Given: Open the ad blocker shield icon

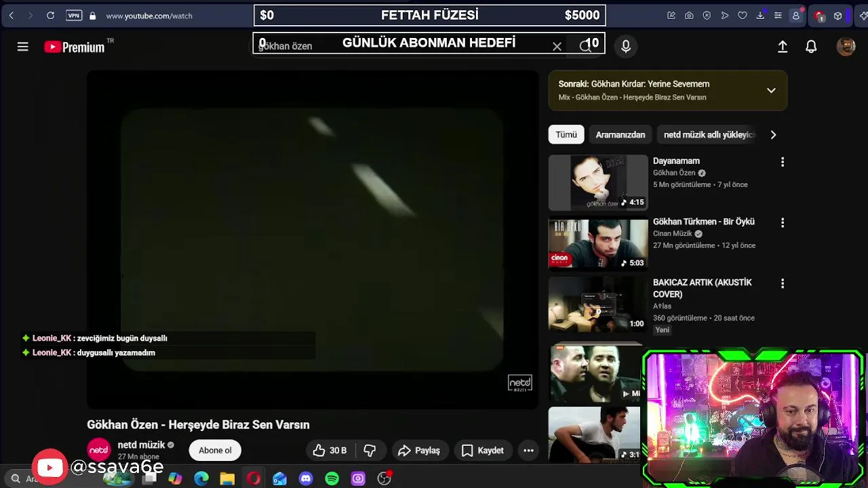Looking at the screenshot, I should (707, 16).
